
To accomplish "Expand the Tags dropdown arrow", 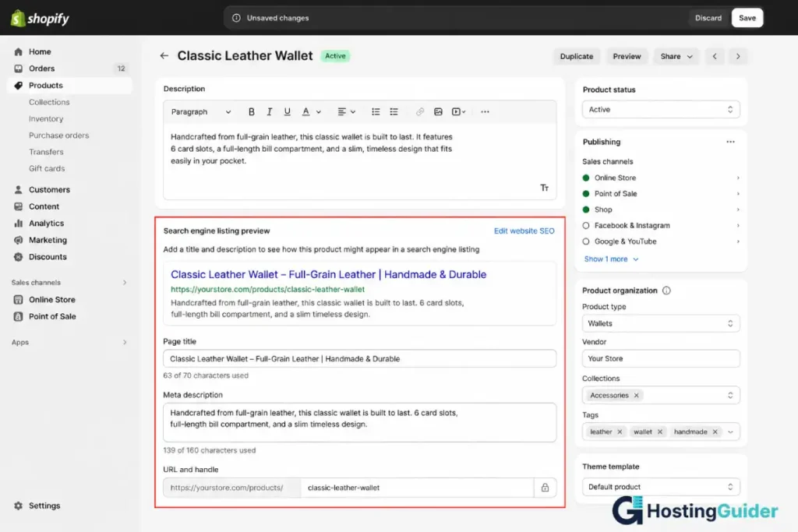I will pos(731,432).
